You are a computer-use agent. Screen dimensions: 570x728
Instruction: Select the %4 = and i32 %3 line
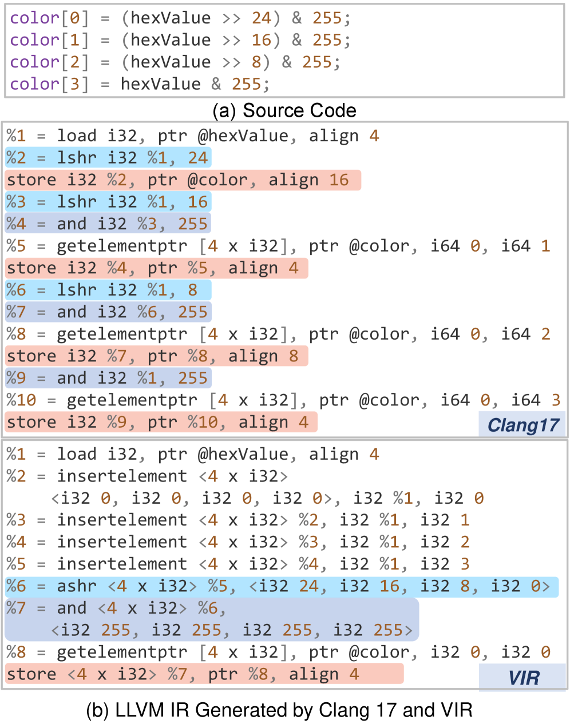tap(108, 224)
